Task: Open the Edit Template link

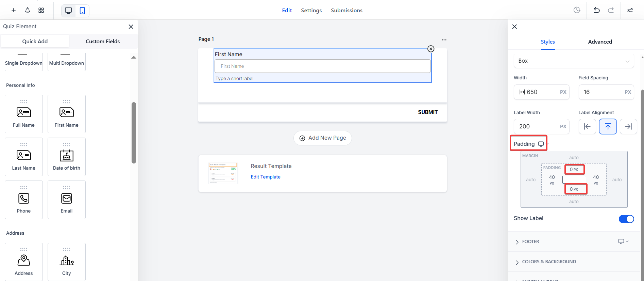Action: 266,177
